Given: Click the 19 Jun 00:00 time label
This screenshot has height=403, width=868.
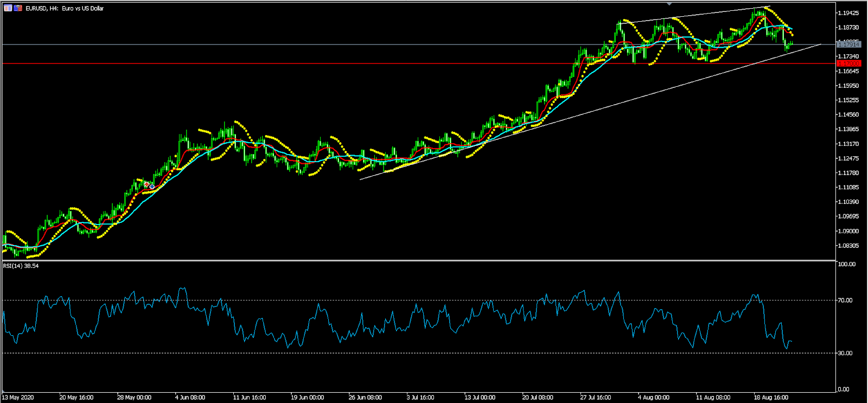Looking at the screenshot, I should pos(308,398).
